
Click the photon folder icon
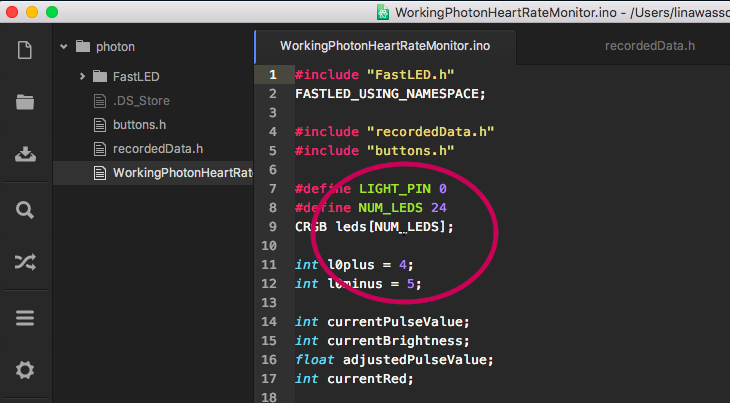[x=83, y=47]
